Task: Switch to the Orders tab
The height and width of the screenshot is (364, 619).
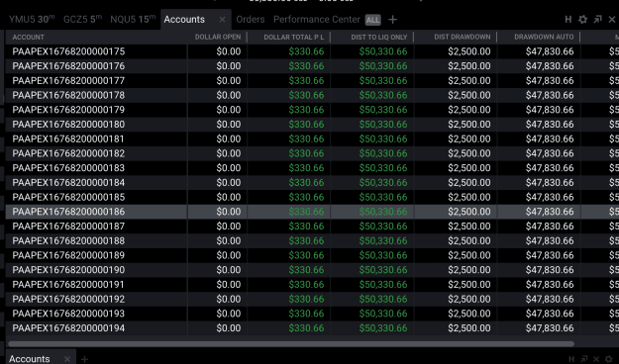Action: coord(251,20)
